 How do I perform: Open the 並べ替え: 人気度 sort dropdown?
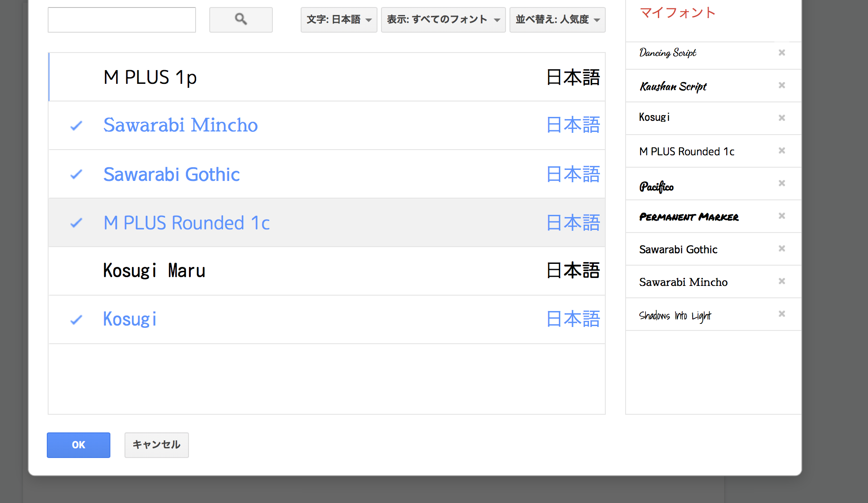tap(557, 19)
